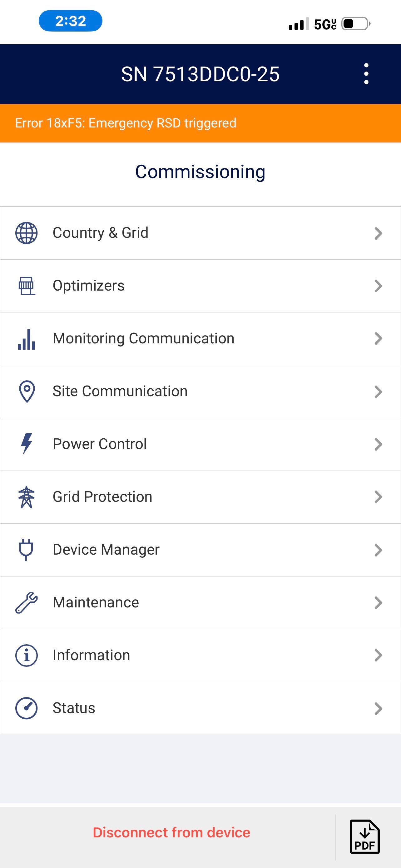Select the Grid Protection menu entry
Screen dimensions: 401x868
click(x=102, y=497)
